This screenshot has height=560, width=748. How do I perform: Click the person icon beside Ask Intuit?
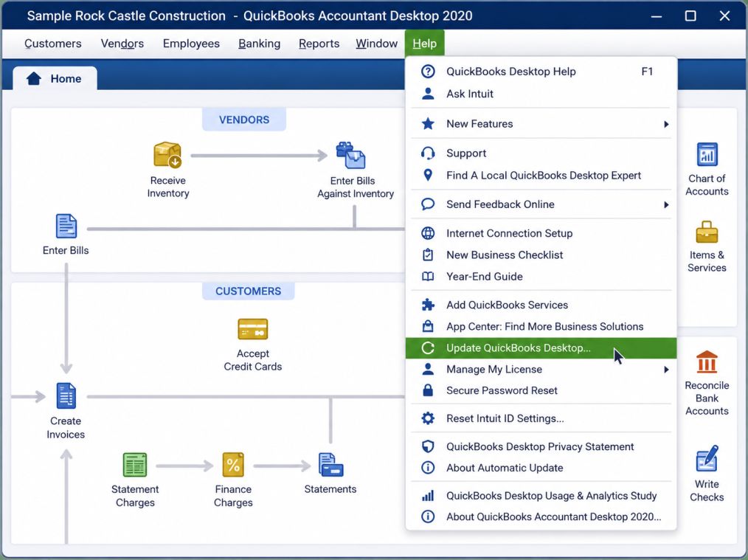[x=428, y=94]
